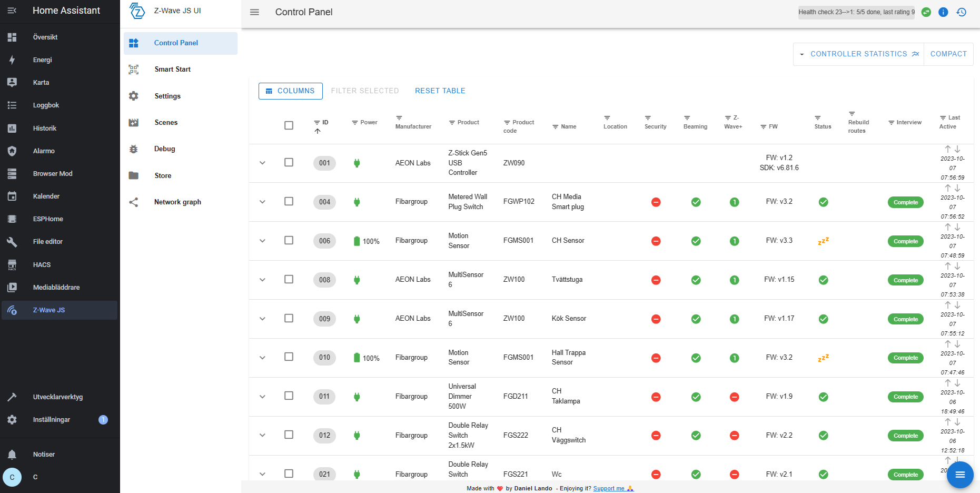This screenshot has width=980, height=493.
Task: Click the Z-Wave JS sidebar entry
Action: coord(59,310)
